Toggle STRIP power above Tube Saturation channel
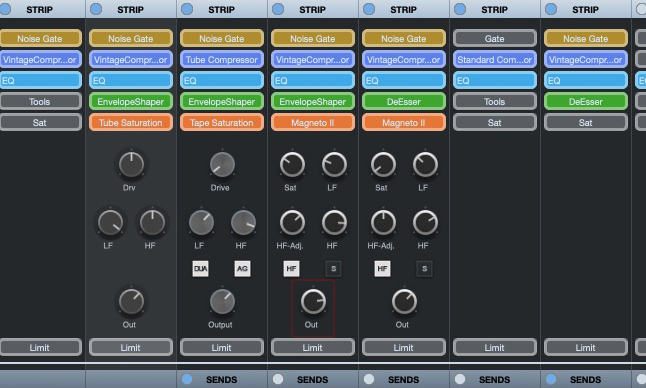Screen dimensions: 646x388 click(x=96, y=9)
